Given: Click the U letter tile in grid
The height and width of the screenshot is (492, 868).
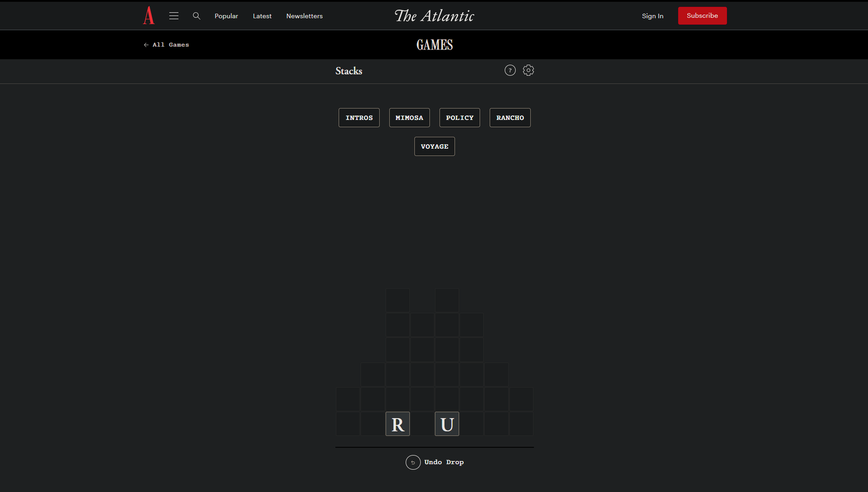Looking at the screenshot, I should pyautogui.click(x=447, y=424).
